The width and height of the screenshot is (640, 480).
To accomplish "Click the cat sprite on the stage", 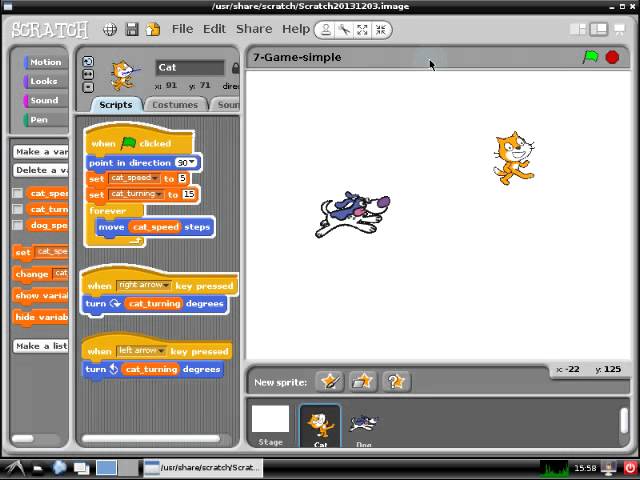I will coord(513,158).
